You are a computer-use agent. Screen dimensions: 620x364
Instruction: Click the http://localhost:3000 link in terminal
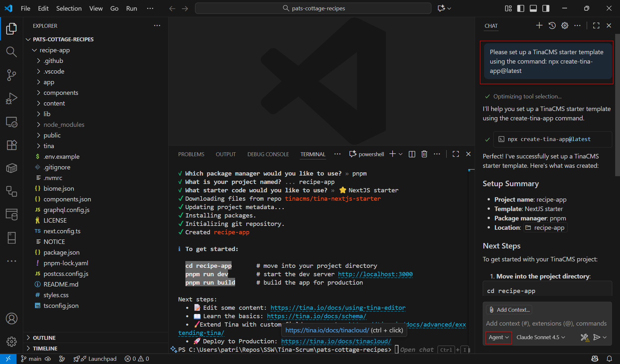[x=375, y=274]
